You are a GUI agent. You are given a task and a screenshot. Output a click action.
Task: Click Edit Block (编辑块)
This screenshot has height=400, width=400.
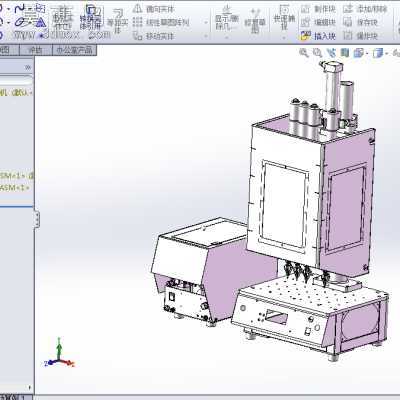[318, 22]
